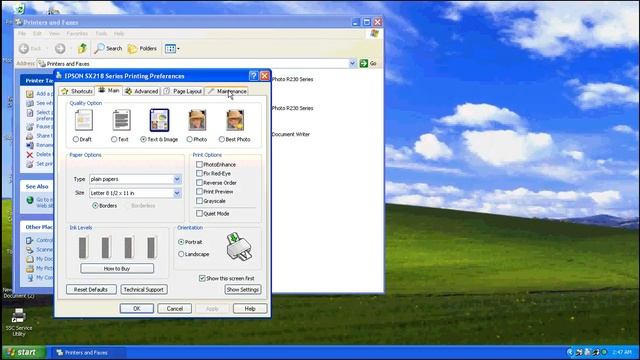Image resolution: width=640 pixels, height=360 pixels.
Task: Select the Main tab
Action: (109, 90)
